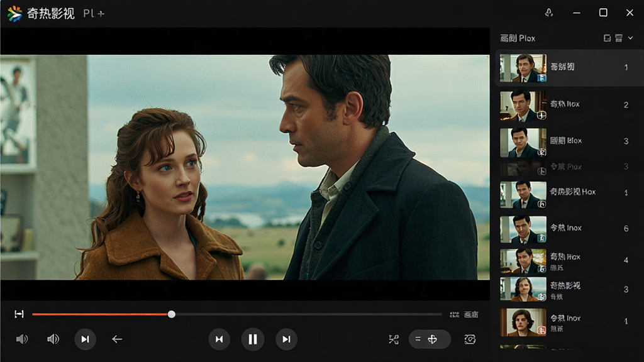The image size is (644, 362).
Task: Click the app title text in title bar
Action: (50, 14)
